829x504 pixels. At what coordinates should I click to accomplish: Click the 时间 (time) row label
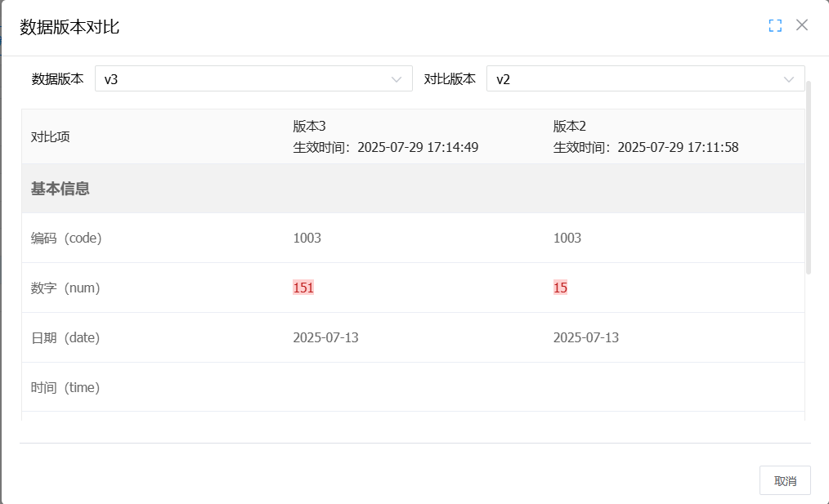click(65, 387)
